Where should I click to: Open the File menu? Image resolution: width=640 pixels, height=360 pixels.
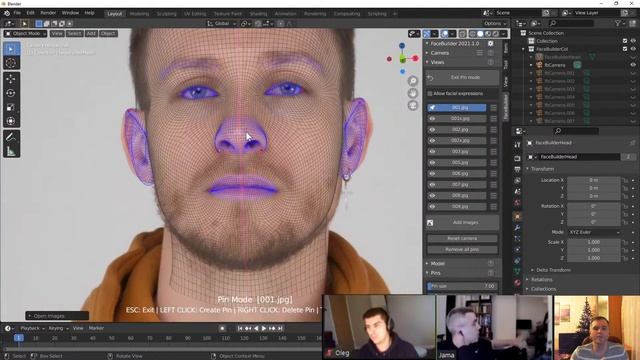pos(17,13)
